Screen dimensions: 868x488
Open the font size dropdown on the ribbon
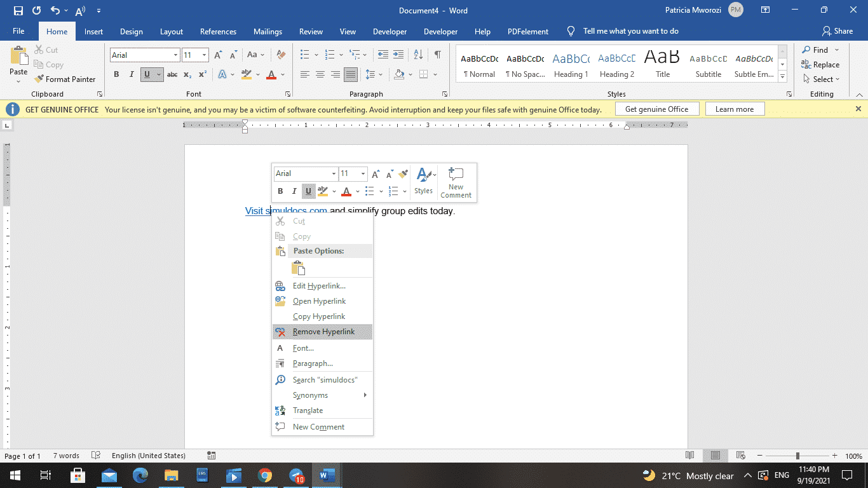(x=203, y=55)
